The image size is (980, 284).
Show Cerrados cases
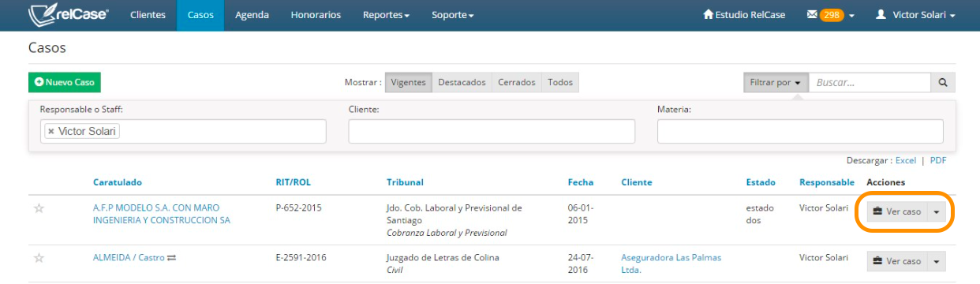coord(517,82)
